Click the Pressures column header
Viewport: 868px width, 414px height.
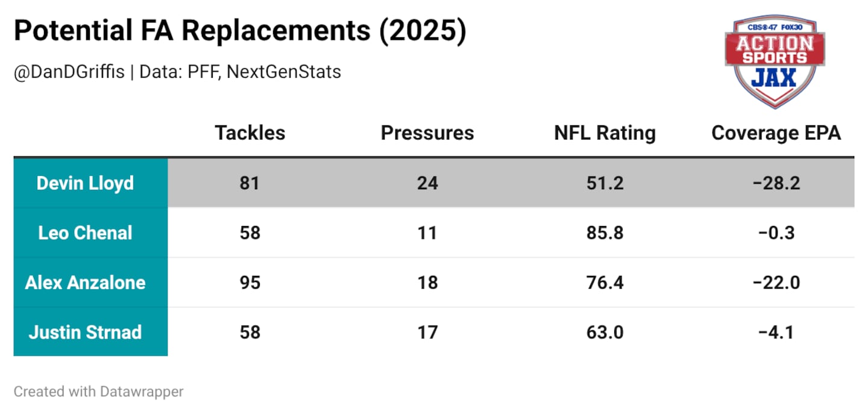(x=427, y=133)
